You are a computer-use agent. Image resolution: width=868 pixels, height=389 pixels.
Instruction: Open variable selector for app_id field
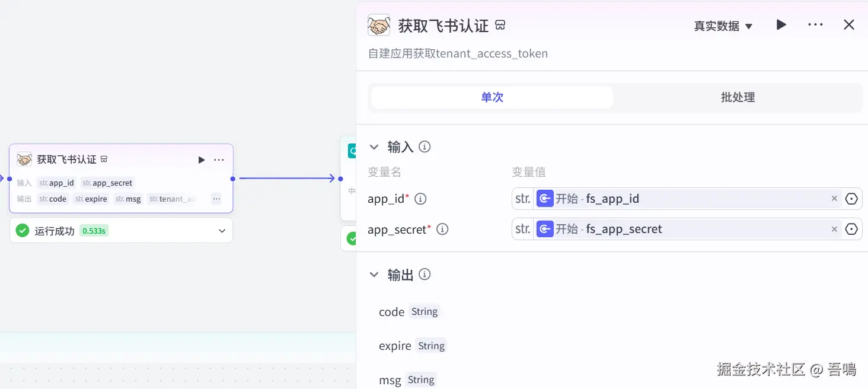pyautogui.click(x=851, y=199)
